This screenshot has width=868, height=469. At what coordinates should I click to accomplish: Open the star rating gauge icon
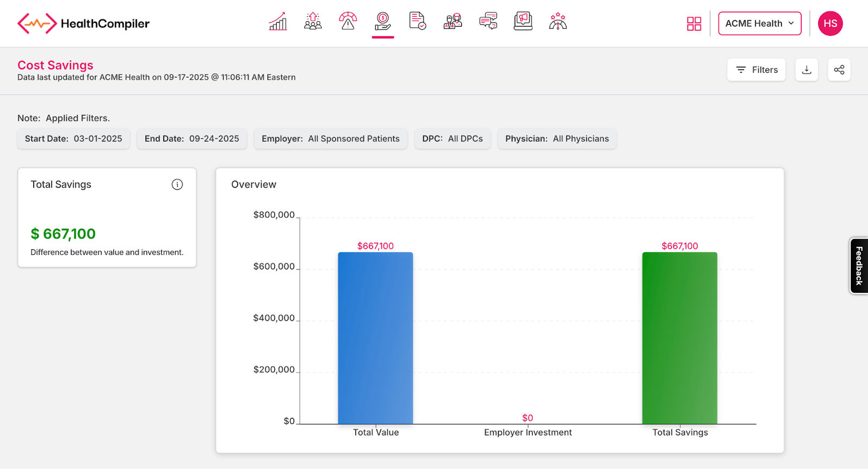558,22
